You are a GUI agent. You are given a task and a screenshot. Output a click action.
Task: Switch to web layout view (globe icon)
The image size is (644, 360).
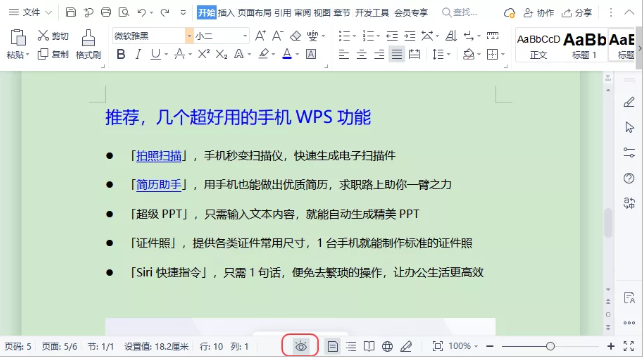[387, 346]
